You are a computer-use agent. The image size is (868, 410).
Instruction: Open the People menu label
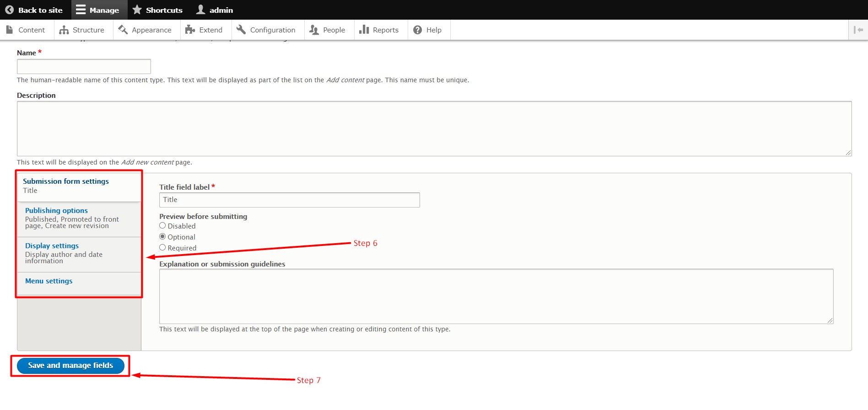point(334,30)
